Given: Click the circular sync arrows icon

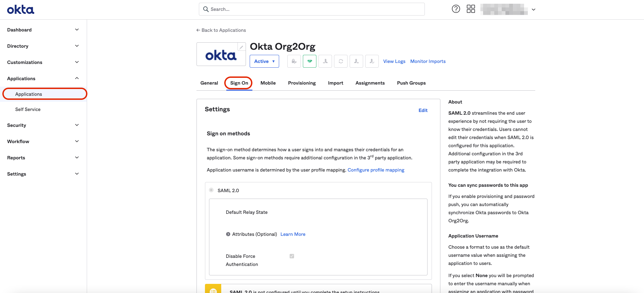Looking at the screenshot, I should (340, 61).
